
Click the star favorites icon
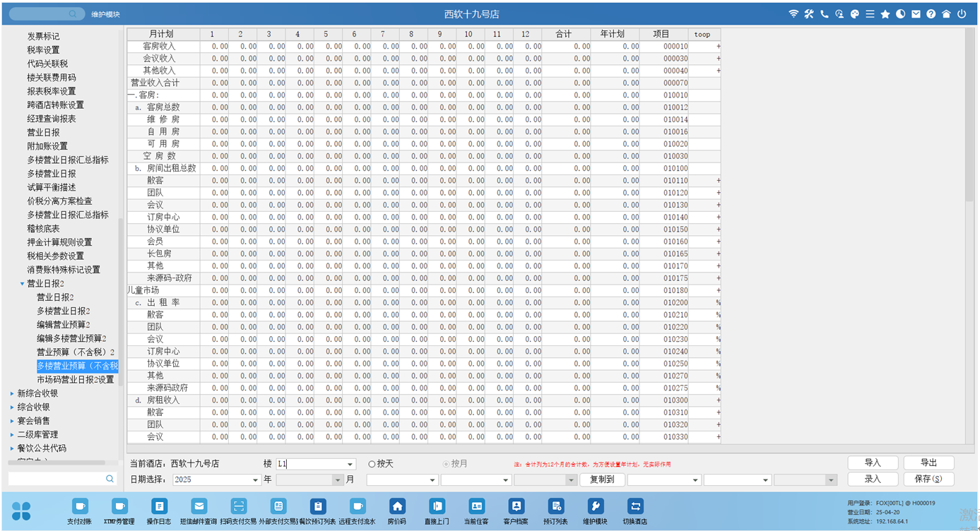885,14
